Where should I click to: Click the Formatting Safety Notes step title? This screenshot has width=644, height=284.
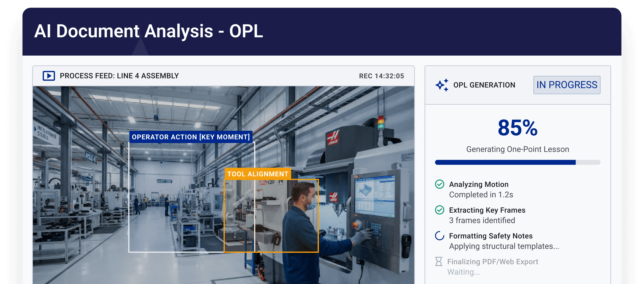(491, 236)
